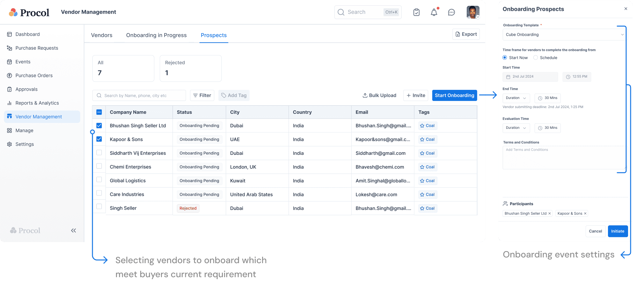
Task: Click the Coal tag on Singh Seller row
Action: 428,208
